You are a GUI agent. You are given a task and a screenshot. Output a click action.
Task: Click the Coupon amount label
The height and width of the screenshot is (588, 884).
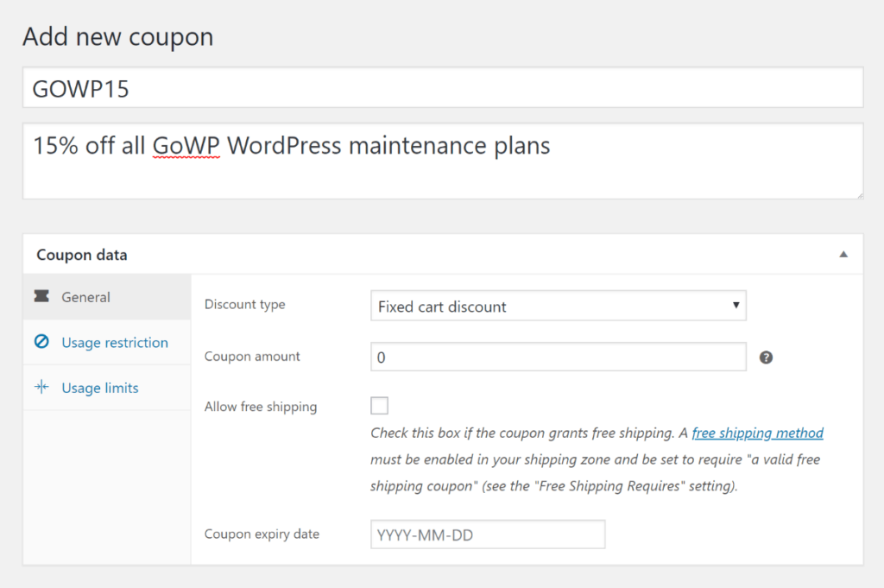point(252,357)
